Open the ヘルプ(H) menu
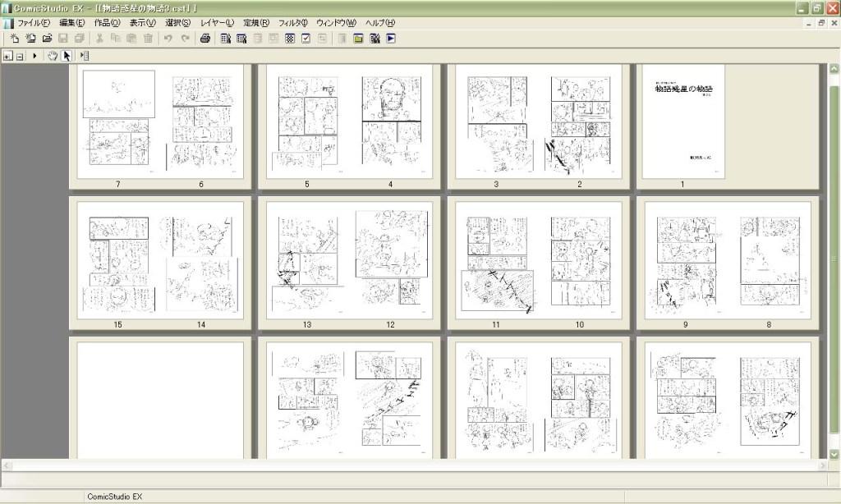 coord(380,22)
